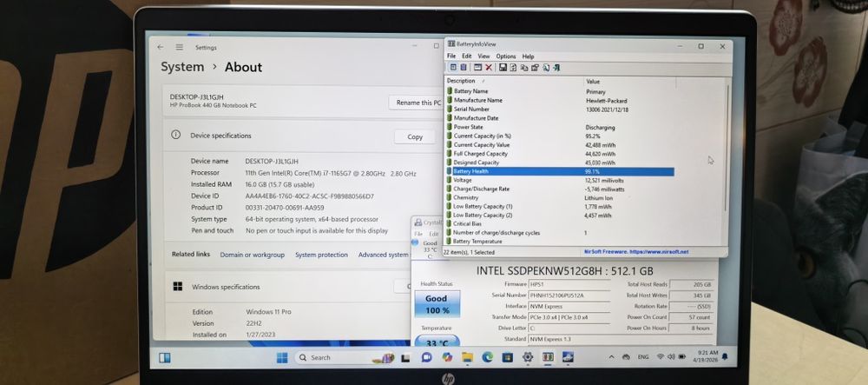The width and height of the screenshot is (868, 385).
Task: Select the Battery Name row
Action: pyautogui.click(x=560, y=91)
